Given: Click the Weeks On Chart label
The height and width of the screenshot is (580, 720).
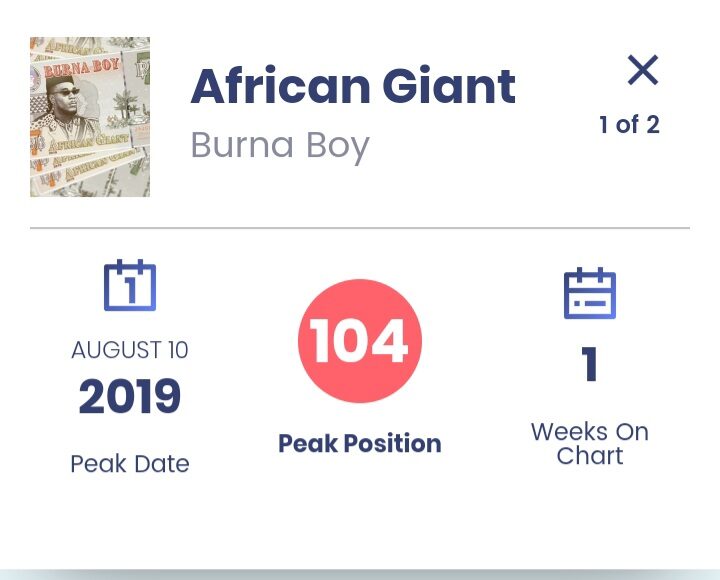Looking at the screenshot, I should [590, 444].
